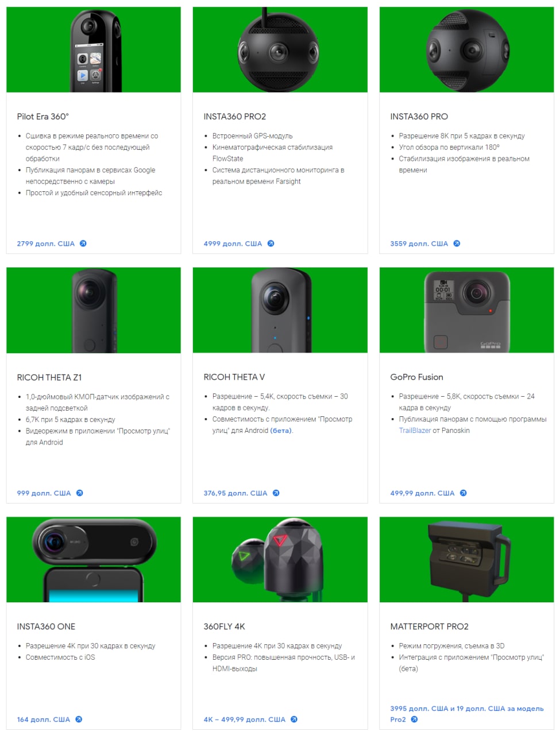Select the 360FLY 4K camera image
This screenshot has width=560, height=735.
pyautogui.click(x=280, y=559)
